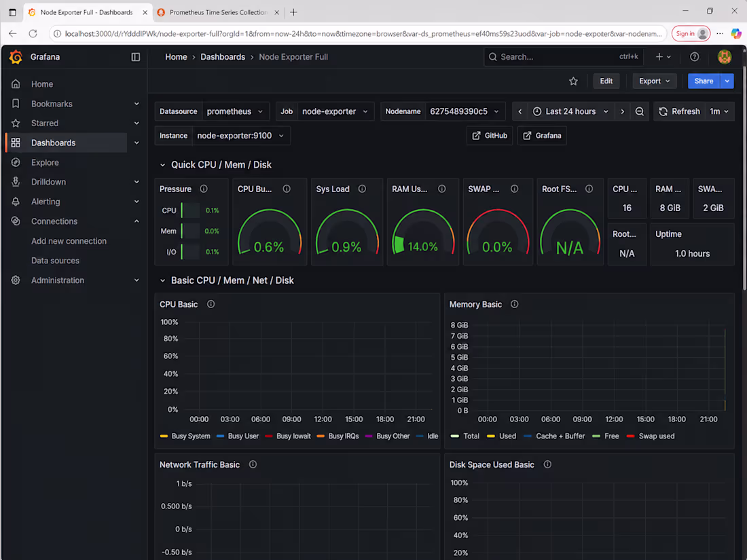Click the Administration gear icon

pyautogui.click(x=16, y=280)
